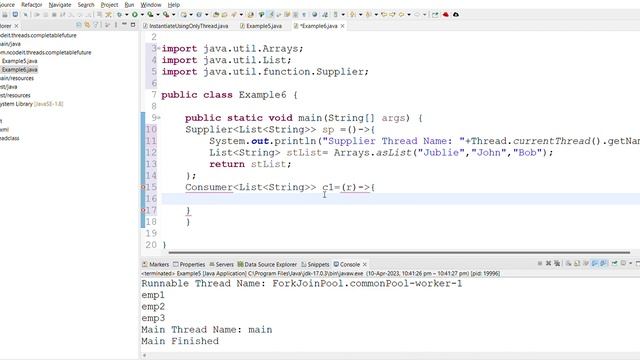Click Collapse All in Package Explorer
Screen dimensions: 640x360
(x=79, y=25)
